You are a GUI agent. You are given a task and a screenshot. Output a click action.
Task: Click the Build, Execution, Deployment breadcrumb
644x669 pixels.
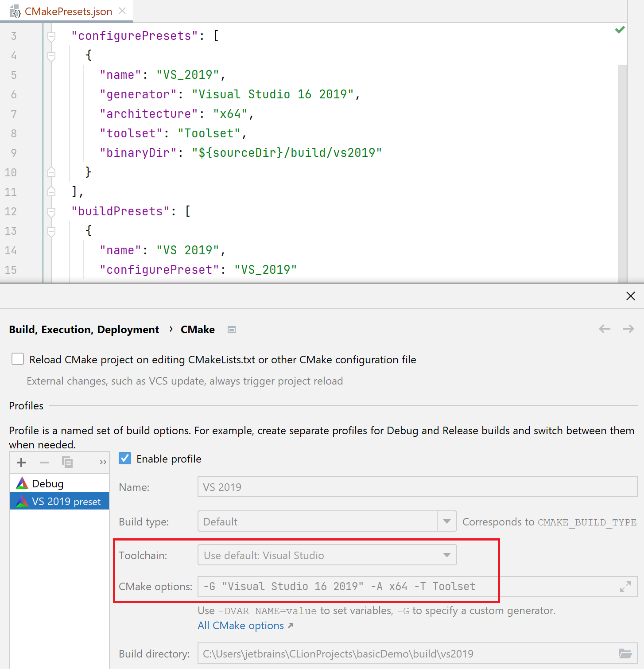coord(84,329)
